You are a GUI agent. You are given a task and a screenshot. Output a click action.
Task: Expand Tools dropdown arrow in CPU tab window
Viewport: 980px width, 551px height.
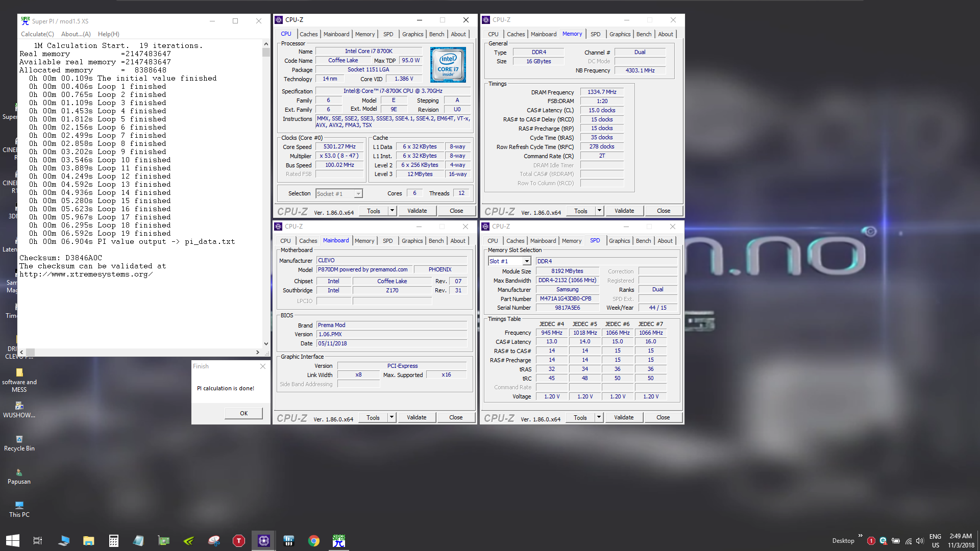click(392, 211)
